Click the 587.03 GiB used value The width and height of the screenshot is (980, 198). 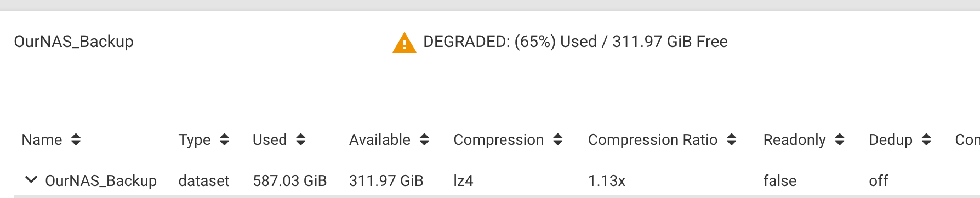tap(290, 180)
